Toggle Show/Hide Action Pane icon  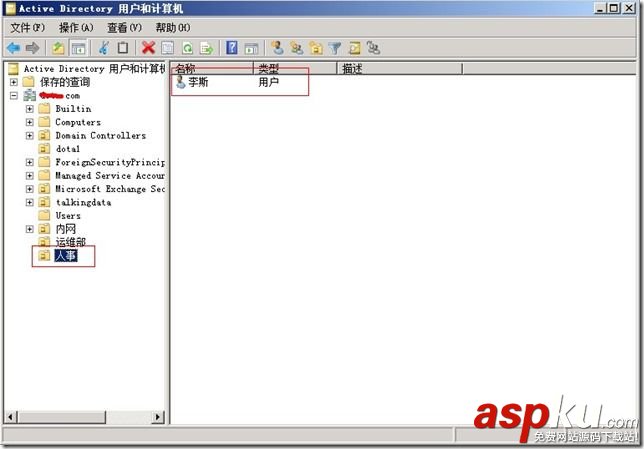pos(251,48)
